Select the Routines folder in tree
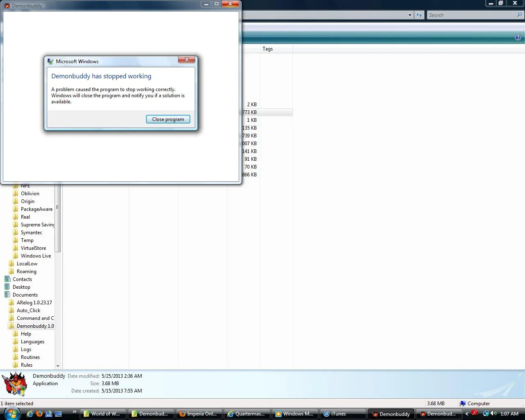Screen dimensions: 525x420 pos(30,357)
